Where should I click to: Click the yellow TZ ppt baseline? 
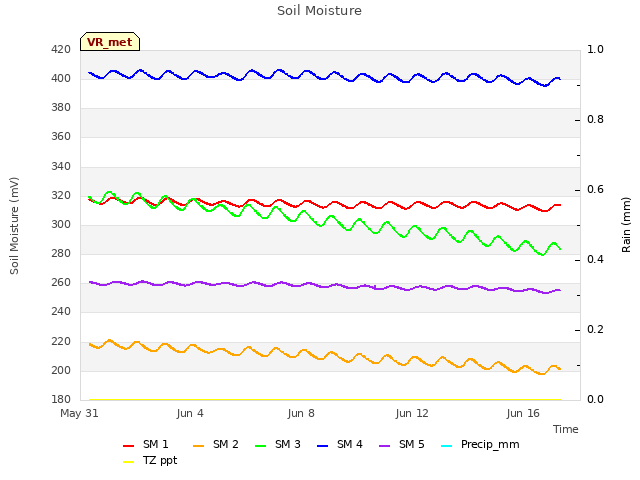point(324,400)
